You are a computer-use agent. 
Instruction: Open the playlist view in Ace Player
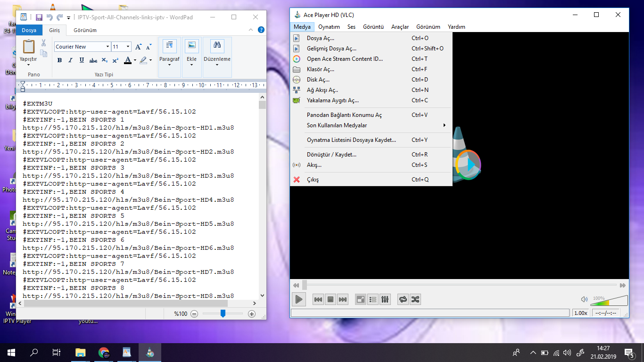373,299
